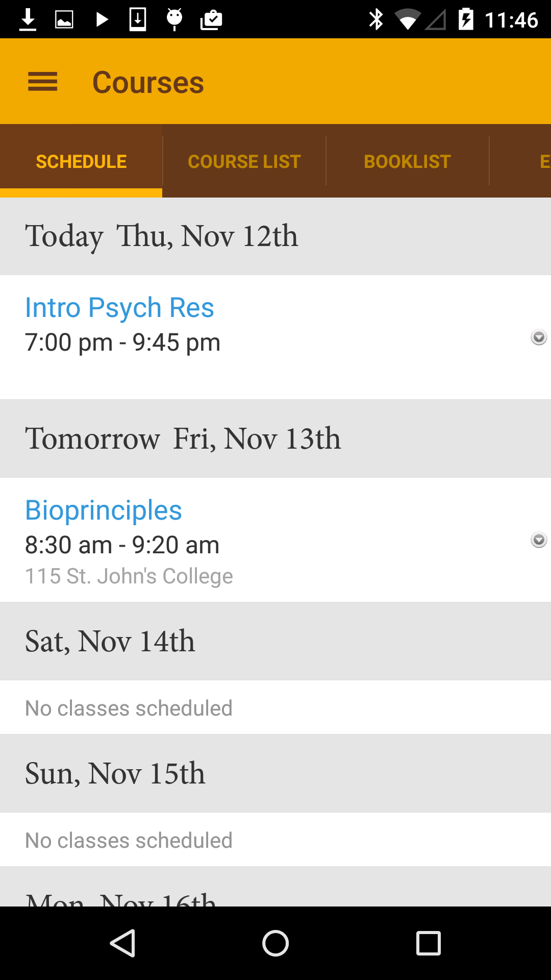
Task: Switch to the Booklist tab
Action: [x=407, y=161]
